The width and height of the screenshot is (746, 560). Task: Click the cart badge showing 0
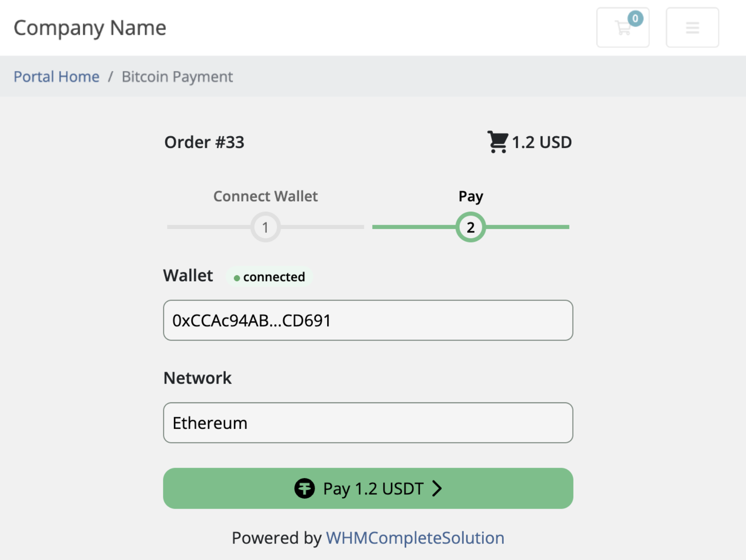(x=635, y=18)
